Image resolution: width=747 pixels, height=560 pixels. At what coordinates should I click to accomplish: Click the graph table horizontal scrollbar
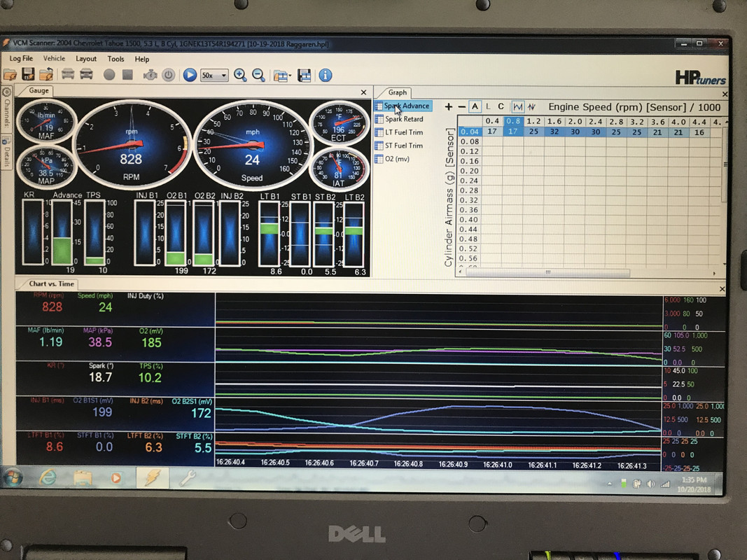pyautogui.click(x=548, y=273)
